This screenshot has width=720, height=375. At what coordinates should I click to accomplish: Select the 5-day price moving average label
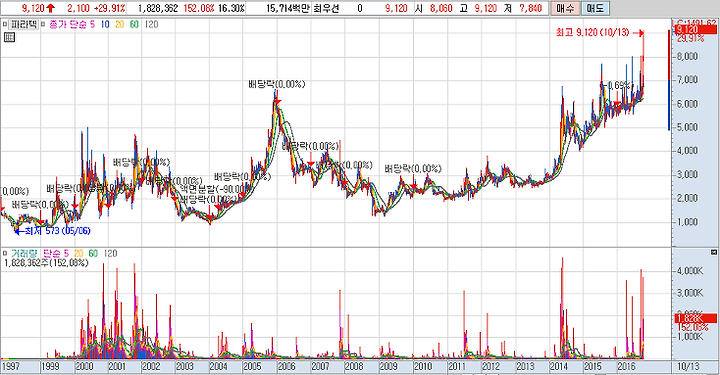click(92, 24)
